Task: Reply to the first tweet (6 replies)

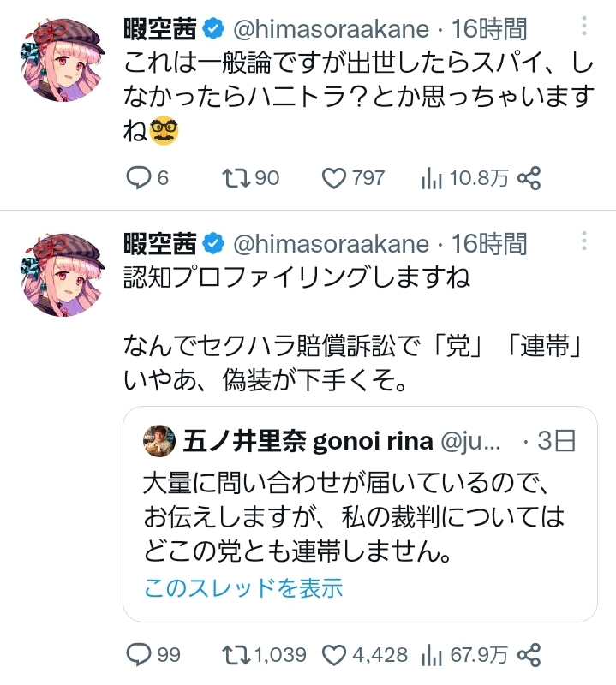Action: [139, 178]
